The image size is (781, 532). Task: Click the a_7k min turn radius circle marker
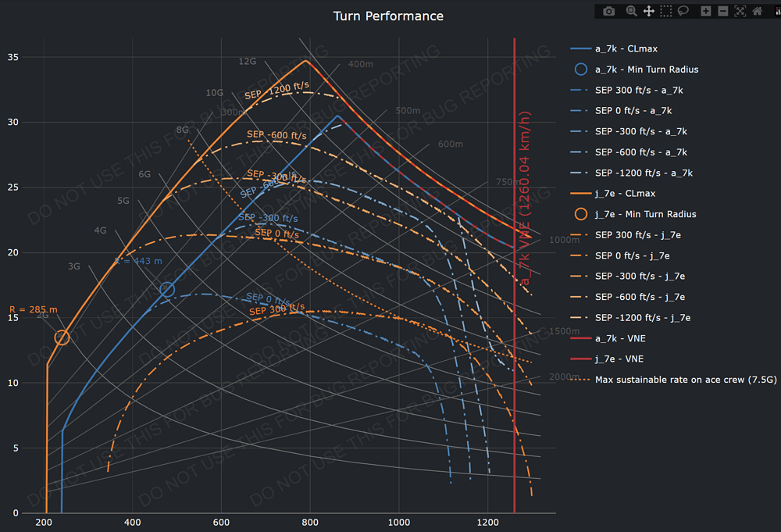point(167,290)
